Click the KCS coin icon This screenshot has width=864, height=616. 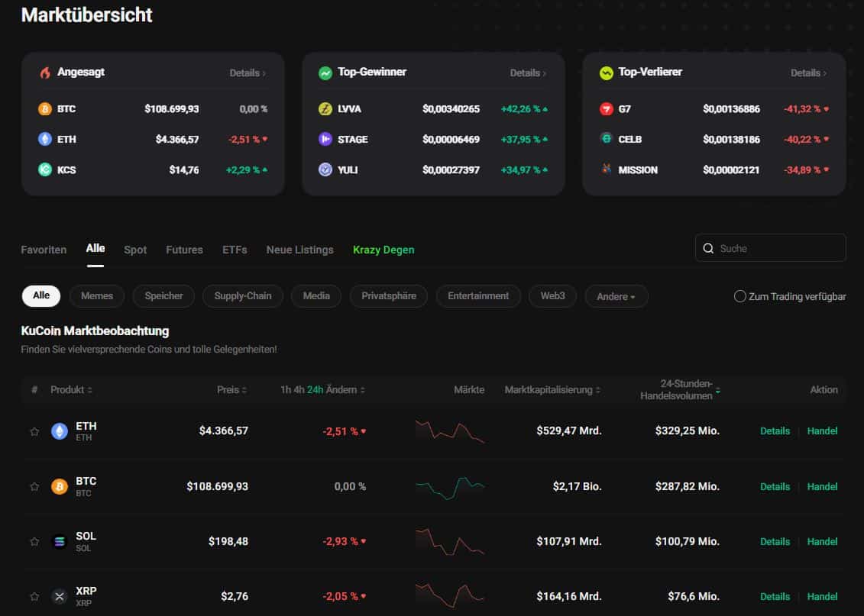click(45, 169)
